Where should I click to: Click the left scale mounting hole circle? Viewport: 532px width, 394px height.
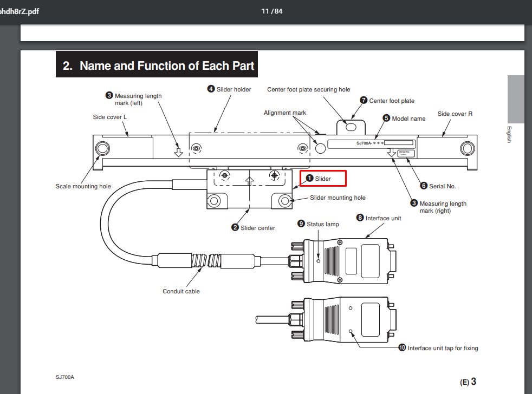coord(102,148)
